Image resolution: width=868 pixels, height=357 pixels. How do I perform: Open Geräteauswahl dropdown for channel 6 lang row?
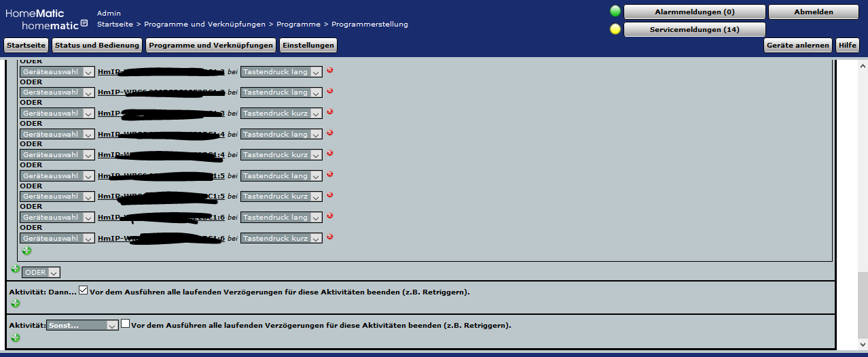[x=57, y=218]
